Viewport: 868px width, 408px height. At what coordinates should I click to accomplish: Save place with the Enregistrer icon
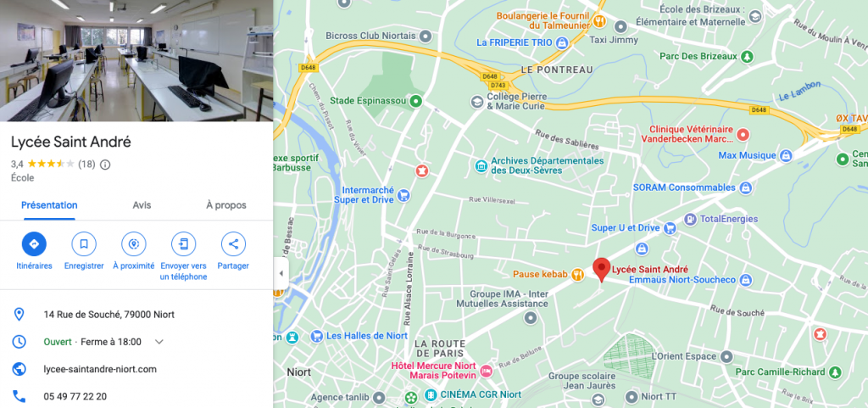(x=84, y=243)
